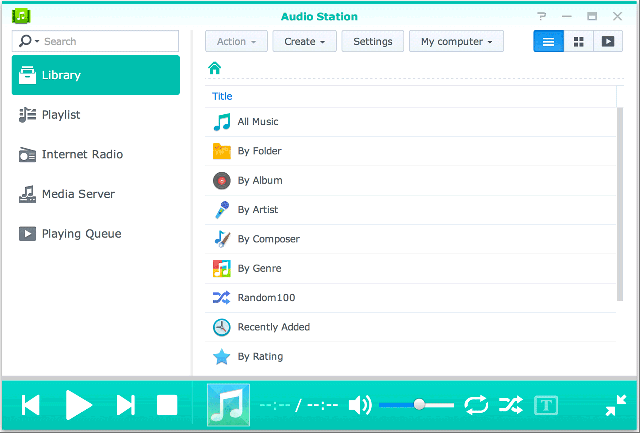
Task: Click the Recently Added clock icon
Action: point(222,327)
